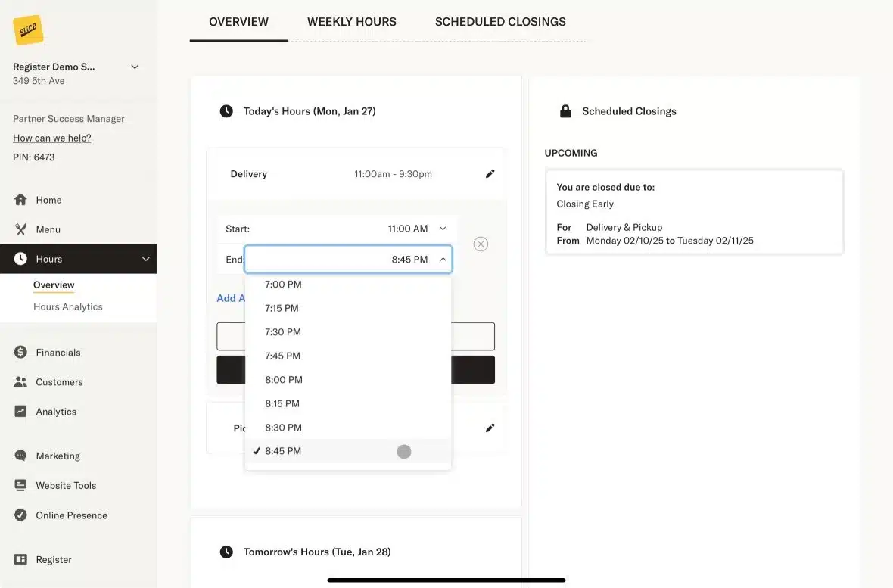Switch to the Weekly Hours tab

point(351,21)
